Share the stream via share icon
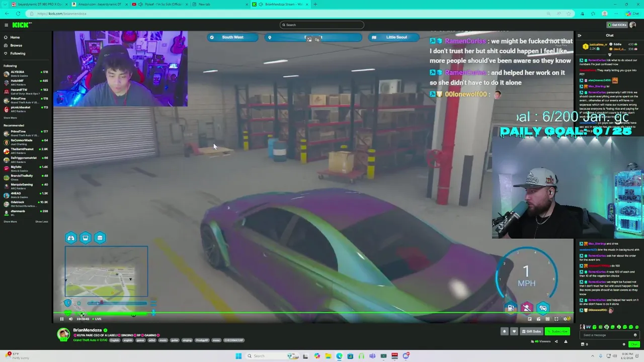Screen dimensions: 644x362 coord(556,341)
